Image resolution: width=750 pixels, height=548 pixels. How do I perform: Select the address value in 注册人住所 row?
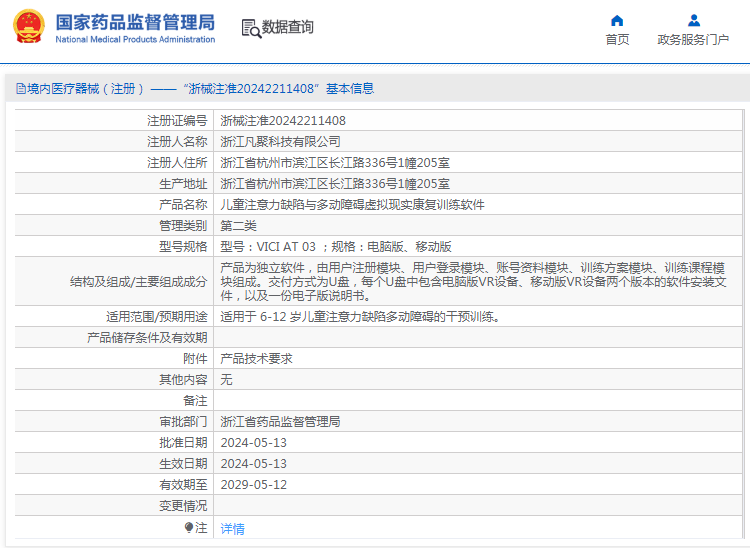[x=335, y=163]
